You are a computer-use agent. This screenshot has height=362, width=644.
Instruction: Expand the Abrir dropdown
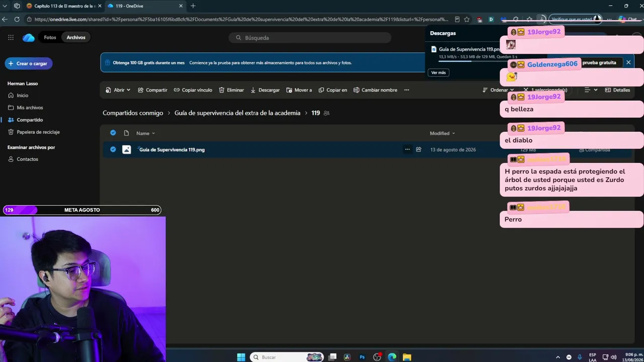click(118, 90)
